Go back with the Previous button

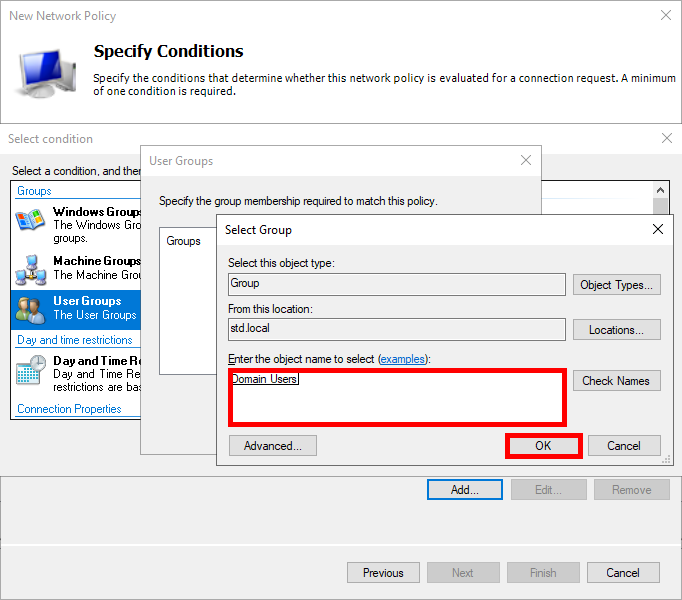click(383, 573)
